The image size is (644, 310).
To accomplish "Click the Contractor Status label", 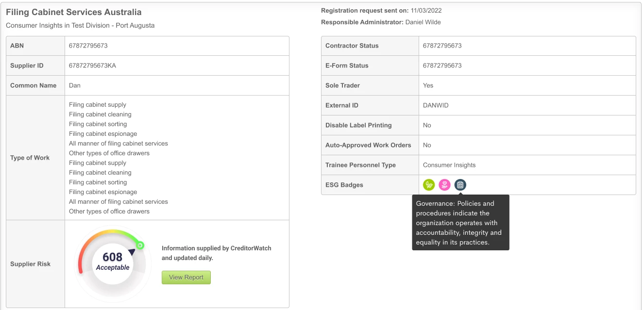I will pos(352,46).
